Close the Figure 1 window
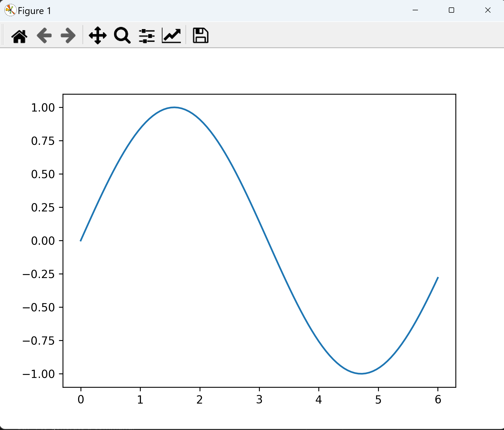The image size is (504, 430). tap(488, 10)
